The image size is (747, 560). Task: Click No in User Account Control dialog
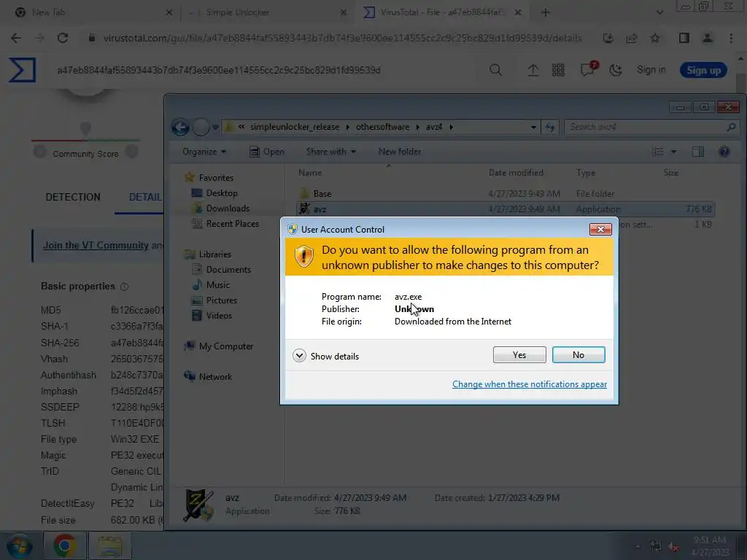[578, 355]
